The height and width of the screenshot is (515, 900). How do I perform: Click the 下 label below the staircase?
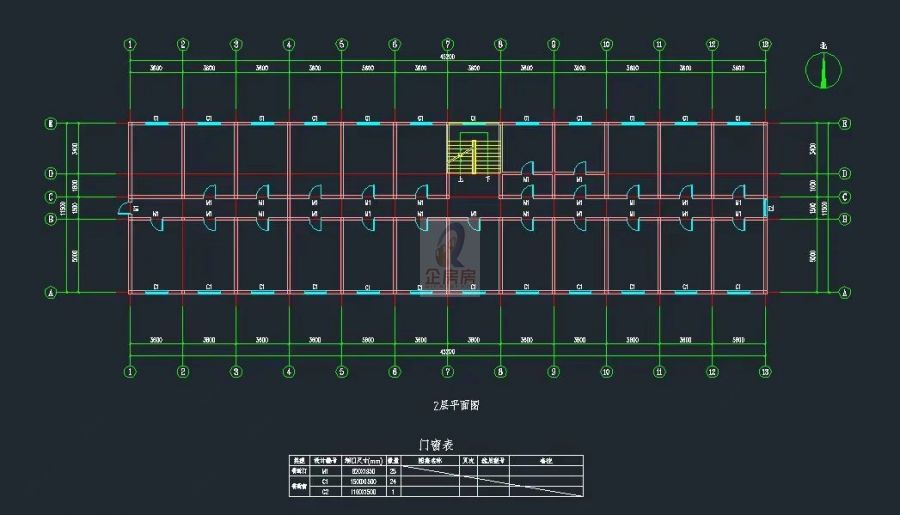click(x=488, y=180)
